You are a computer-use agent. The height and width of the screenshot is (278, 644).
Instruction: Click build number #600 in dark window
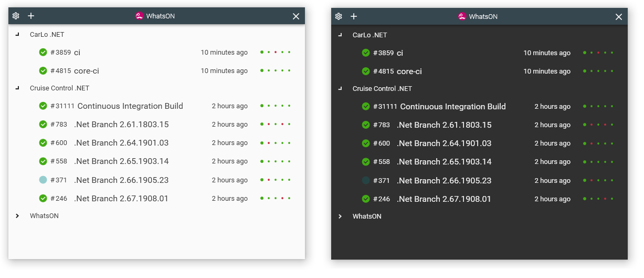tap(382, 143)
